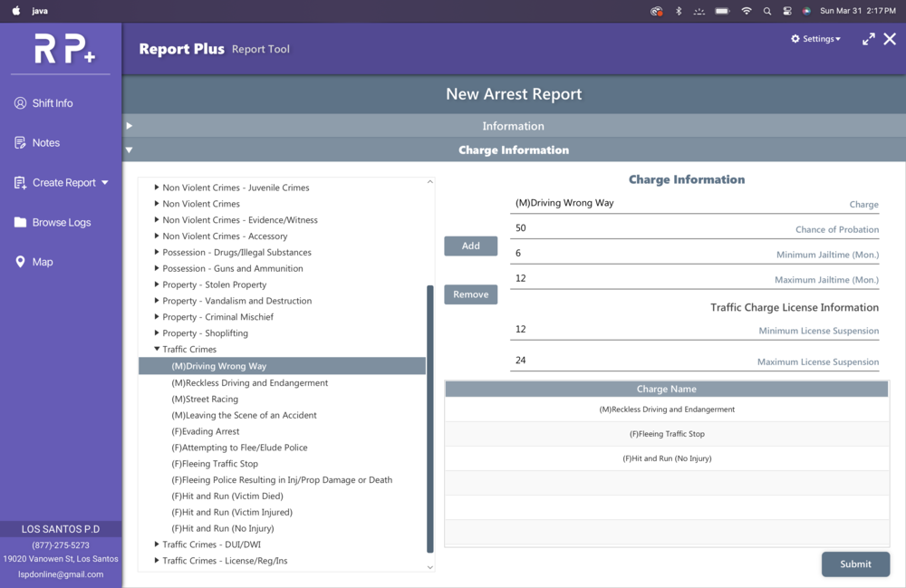The image size is (906, 588).
Task: Click the fullscreen expand arrows icon
Action: tap(868, 39)
